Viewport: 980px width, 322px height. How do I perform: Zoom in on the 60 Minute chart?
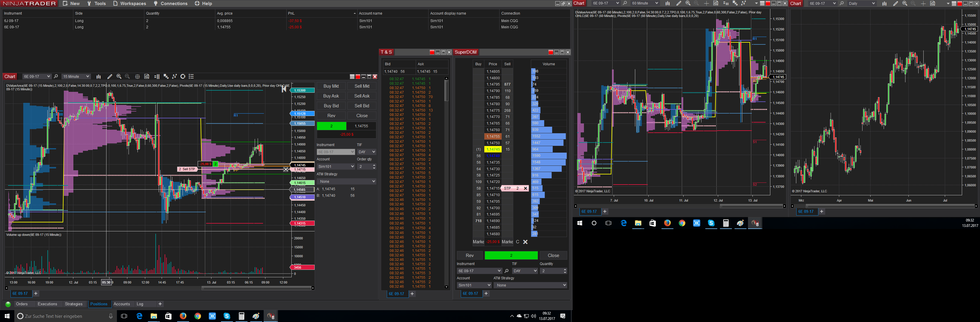688,3
